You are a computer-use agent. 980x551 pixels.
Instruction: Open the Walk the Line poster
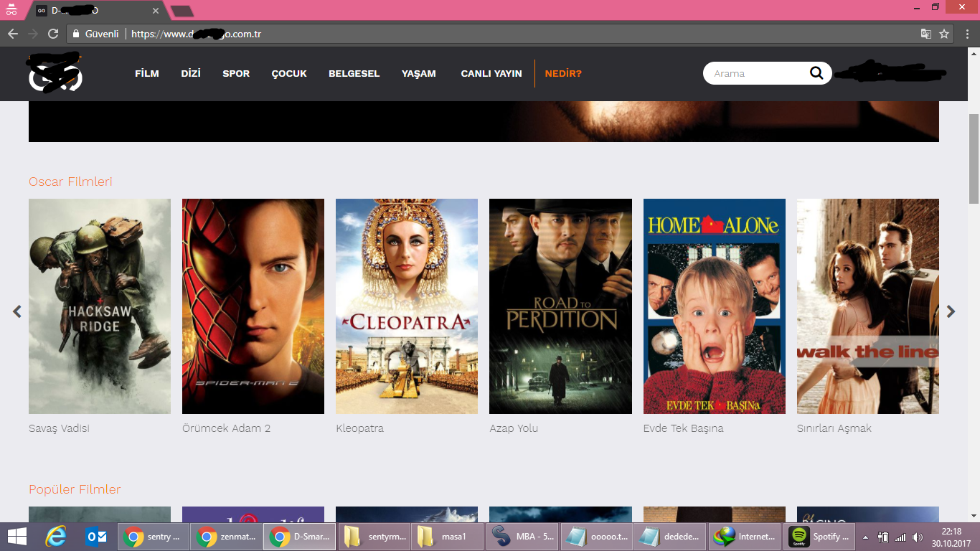point(868,306)
